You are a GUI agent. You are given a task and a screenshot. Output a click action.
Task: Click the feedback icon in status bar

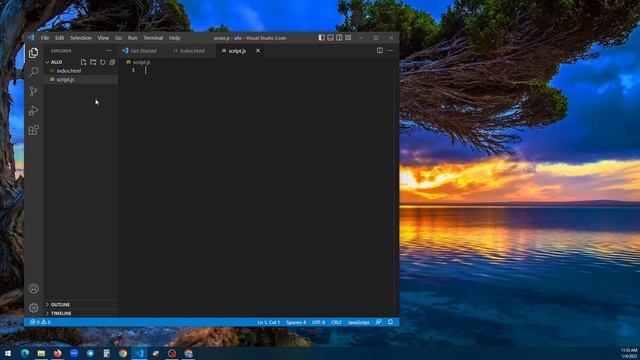(x=379, y=322)
